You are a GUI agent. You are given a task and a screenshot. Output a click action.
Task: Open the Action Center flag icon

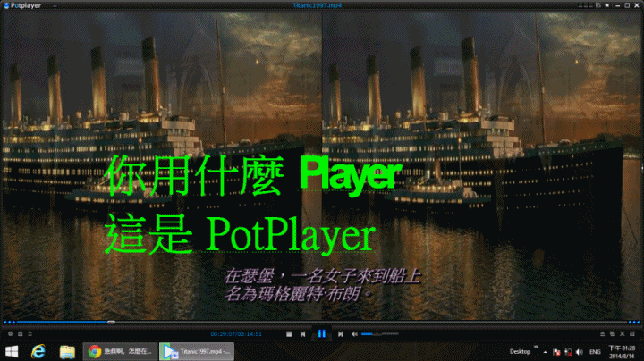[x=556, y=352]
